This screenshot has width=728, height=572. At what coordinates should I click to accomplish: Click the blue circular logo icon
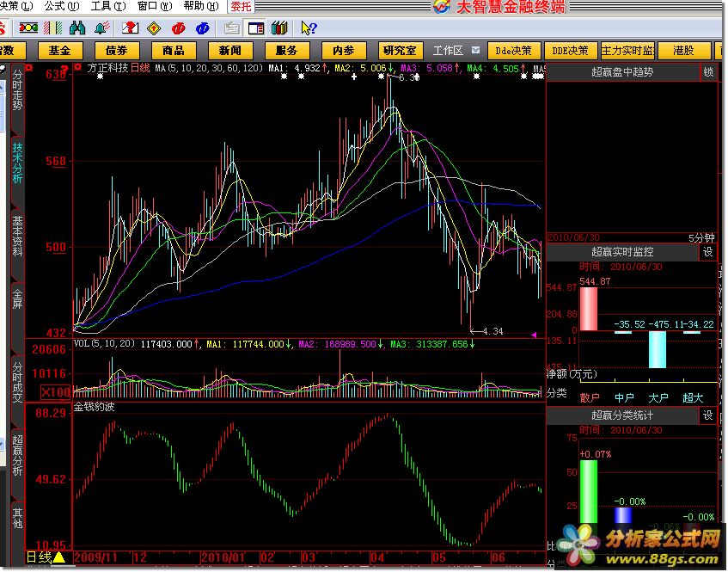pyautogui.click(x=203, y=28)
